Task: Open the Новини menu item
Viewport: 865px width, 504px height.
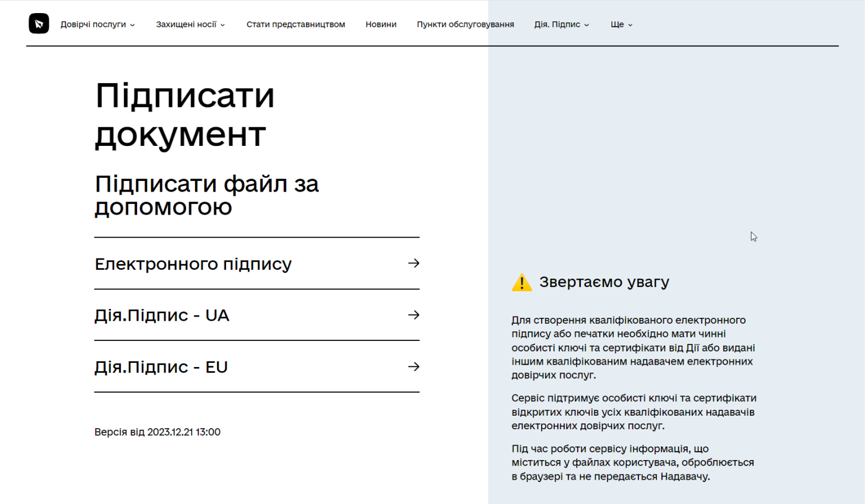Action: [x=381, y=24]
